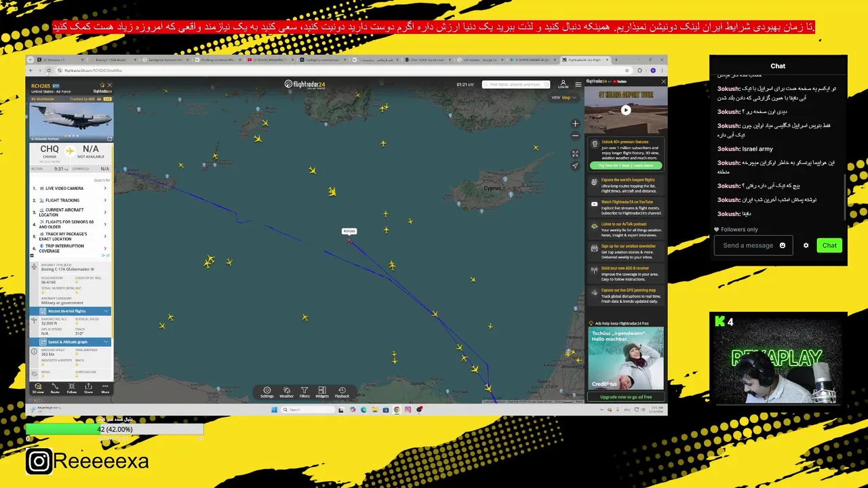Click the C-17 aircraft photo thumbnail
Screen dimensions: 868x488
coord(71,121)
